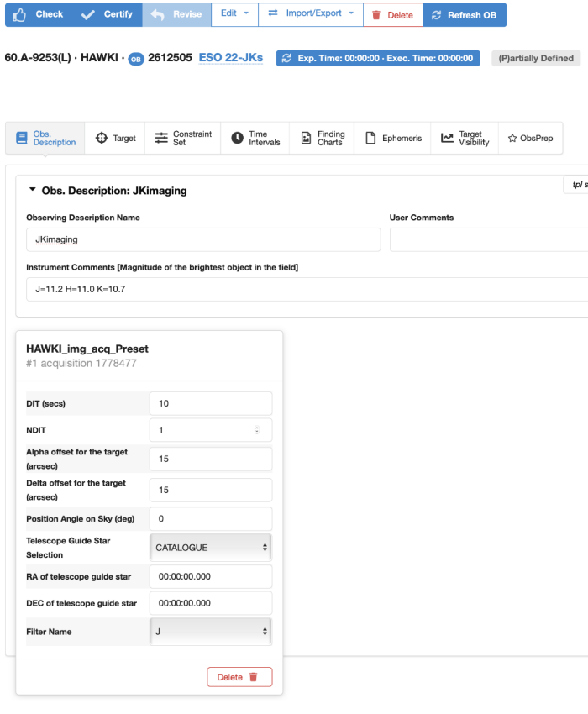Go to the Ephemeris tab
Image resolution: width=588 pixels, height=714 pixels.
[392, 138]
